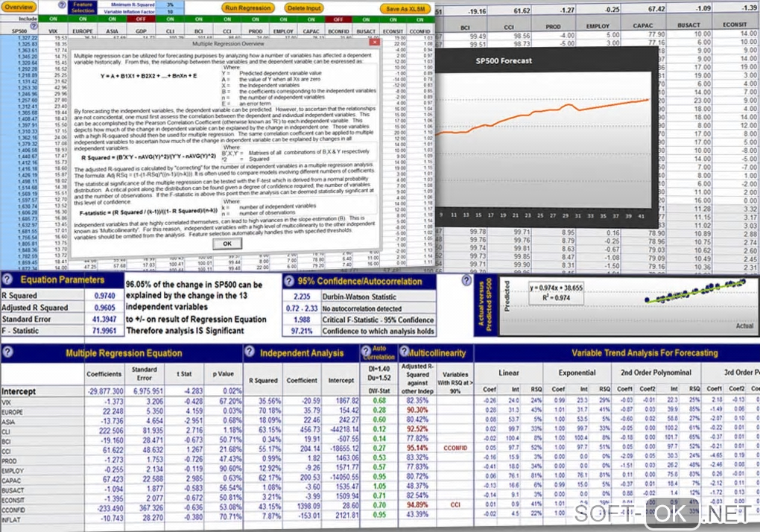
Task: Select the Coefficients column header
Action: tap(104, 374)
